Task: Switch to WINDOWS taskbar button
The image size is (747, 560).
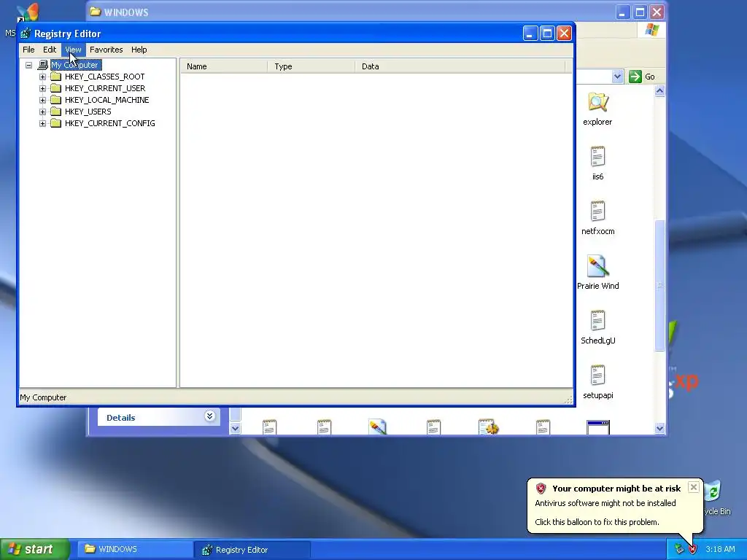Action: (x=135, y=549)
